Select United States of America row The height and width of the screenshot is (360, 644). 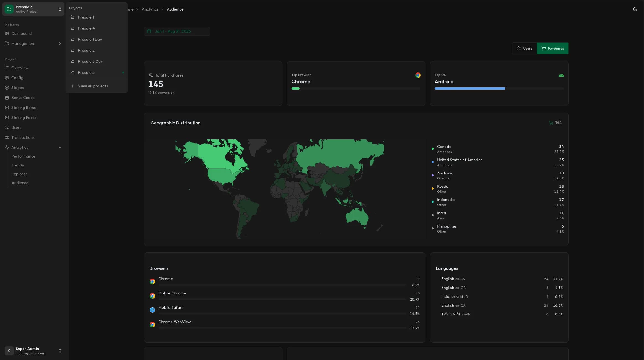(x=497, y=162)
